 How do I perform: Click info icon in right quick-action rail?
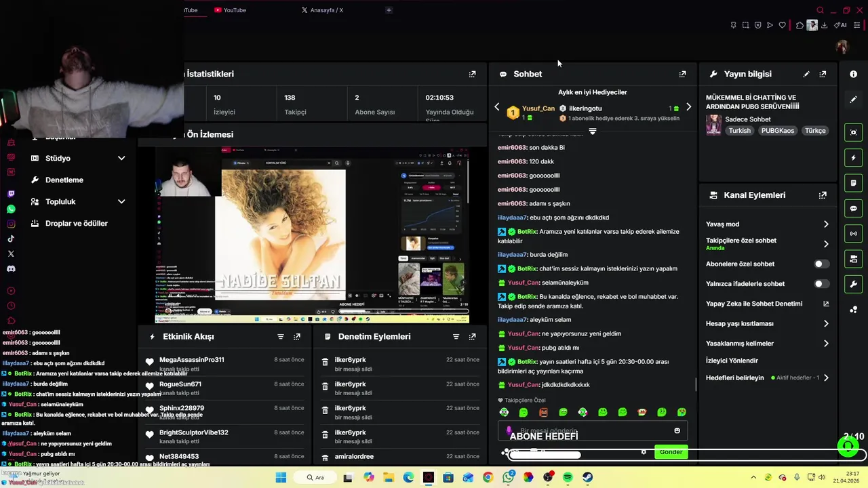853,74
